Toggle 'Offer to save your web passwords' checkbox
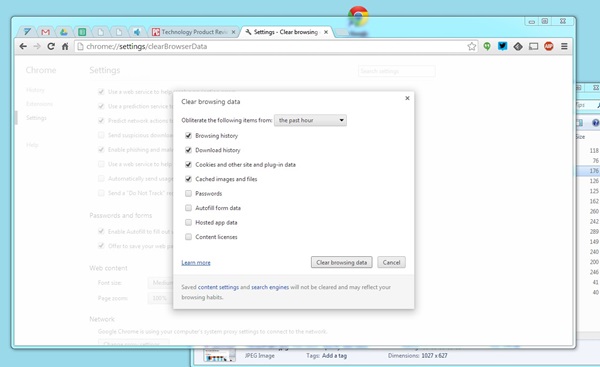This screenshot has height=367, width=600. (101, 246)
